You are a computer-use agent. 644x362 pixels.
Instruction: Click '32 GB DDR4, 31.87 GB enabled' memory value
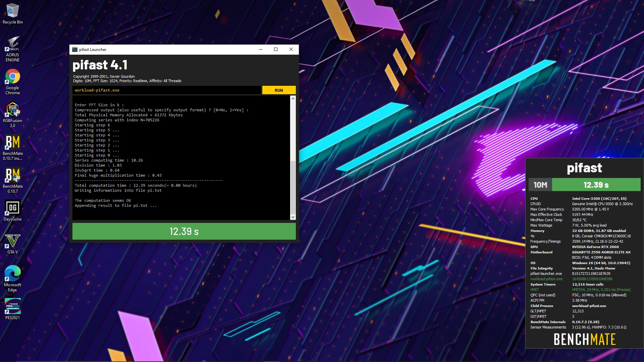click(599, 231)
